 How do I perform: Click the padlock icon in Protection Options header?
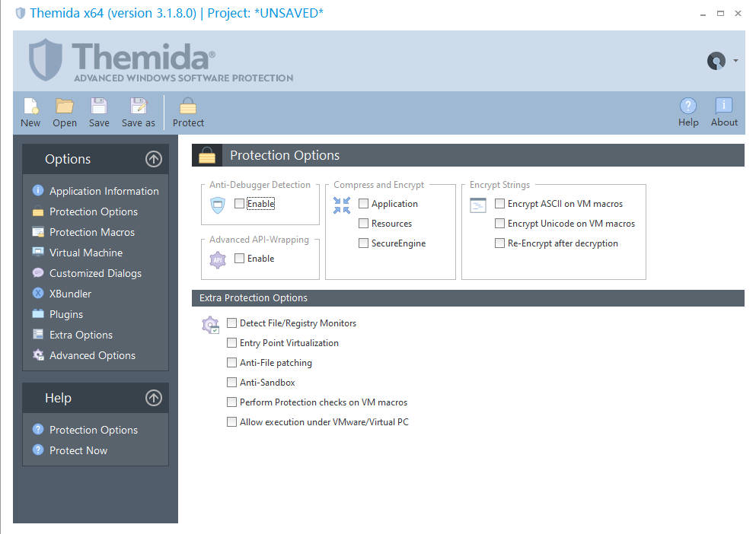click(x=207, y=156)
